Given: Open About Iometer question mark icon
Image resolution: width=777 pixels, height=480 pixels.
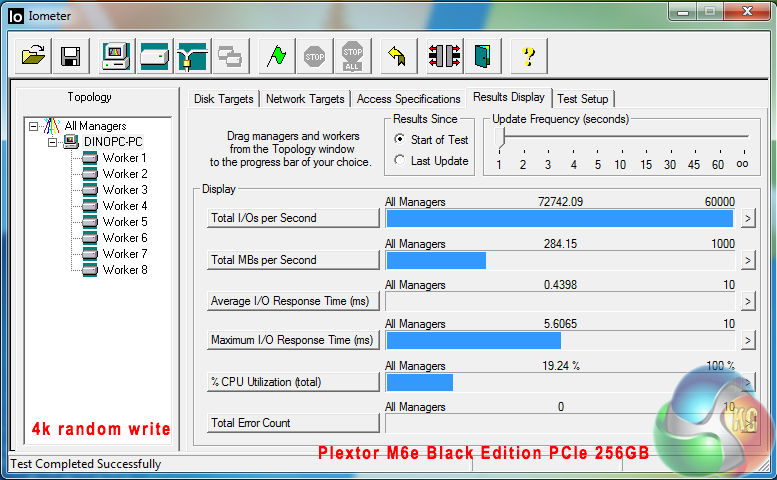Looking at the screenshot, I should click(529, 56).
